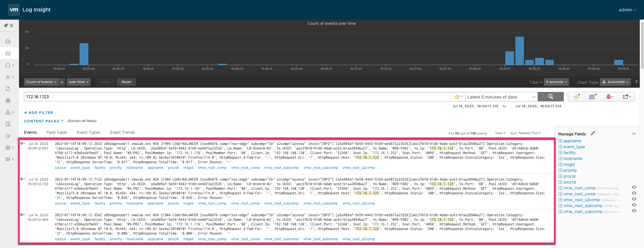The width and height of the screenshot is (644, 248).
Task: Collapse the chart area with up arrow
Action: tap(636, 81)
